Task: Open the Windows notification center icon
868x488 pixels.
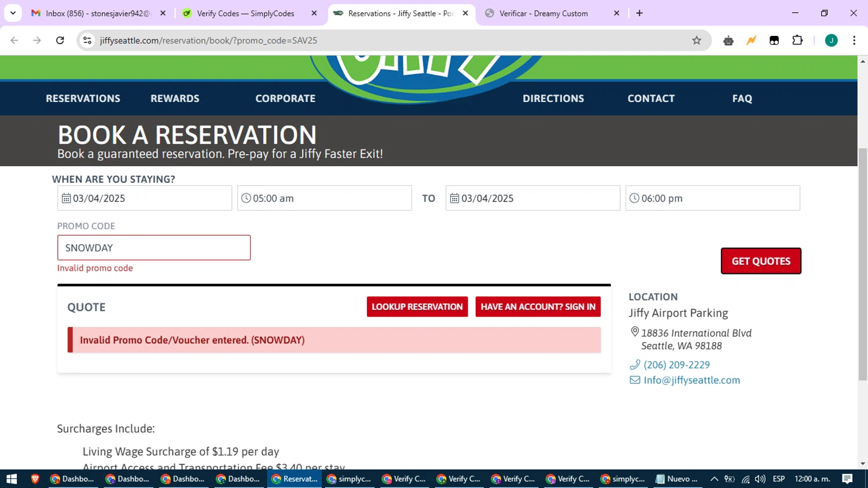Action: [847, 479]
